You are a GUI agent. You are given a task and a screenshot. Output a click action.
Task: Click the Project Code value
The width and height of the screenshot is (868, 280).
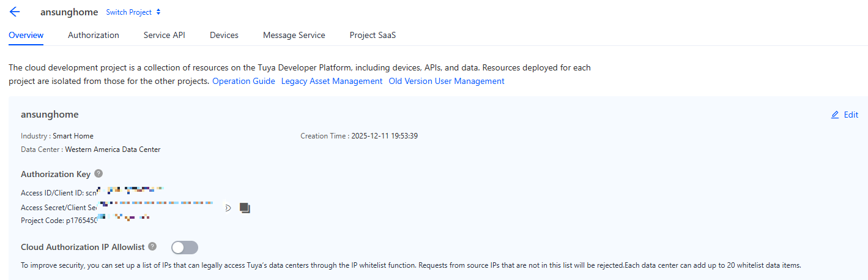[x=108, y=219]
